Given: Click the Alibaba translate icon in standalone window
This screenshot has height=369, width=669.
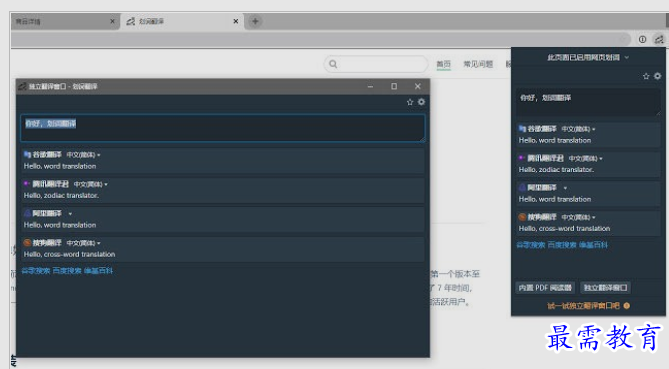Looking at the screenshot, I should [27, 213].
